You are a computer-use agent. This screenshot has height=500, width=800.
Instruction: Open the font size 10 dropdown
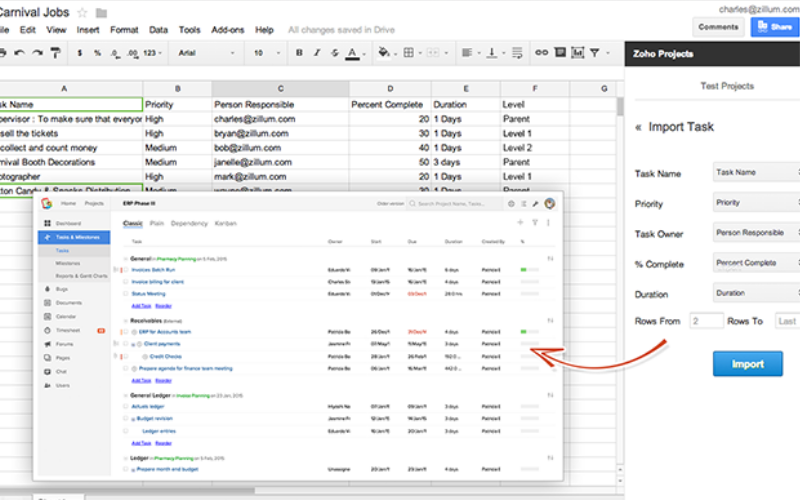[x=267, y=53]
